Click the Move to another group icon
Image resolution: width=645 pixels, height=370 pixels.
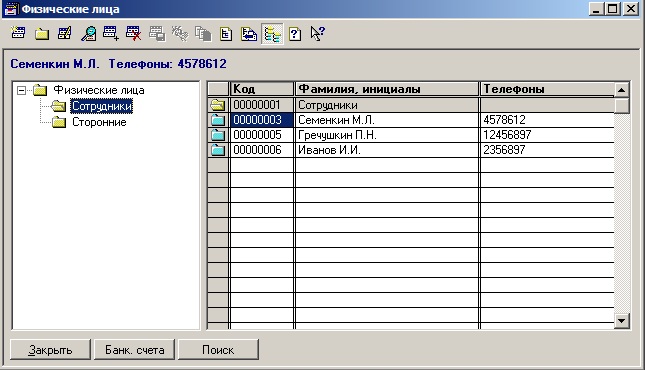249,34
